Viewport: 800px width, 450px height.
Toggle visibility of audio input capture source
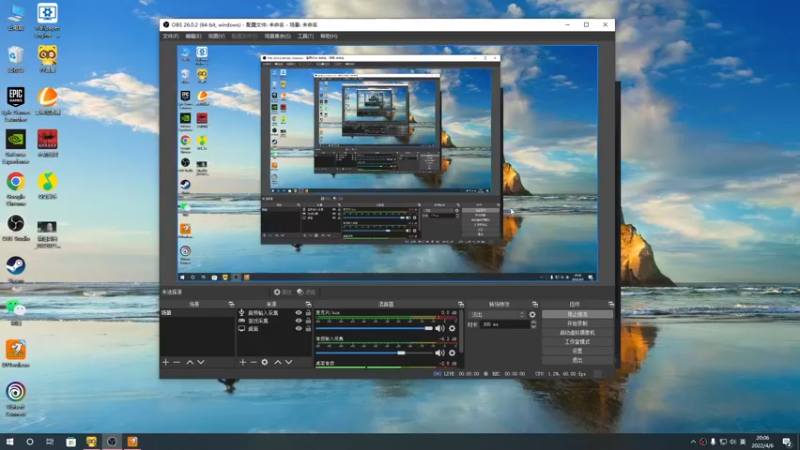298,313
